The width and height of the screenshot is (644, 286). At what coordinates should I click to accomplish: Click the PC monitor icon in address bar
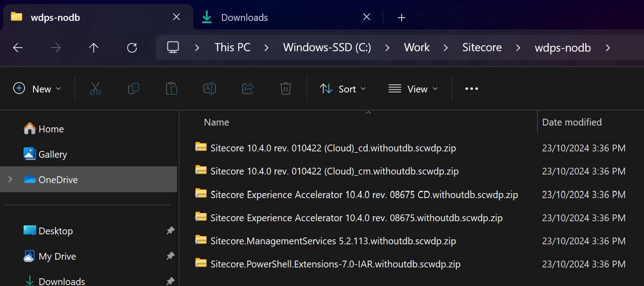173,47
